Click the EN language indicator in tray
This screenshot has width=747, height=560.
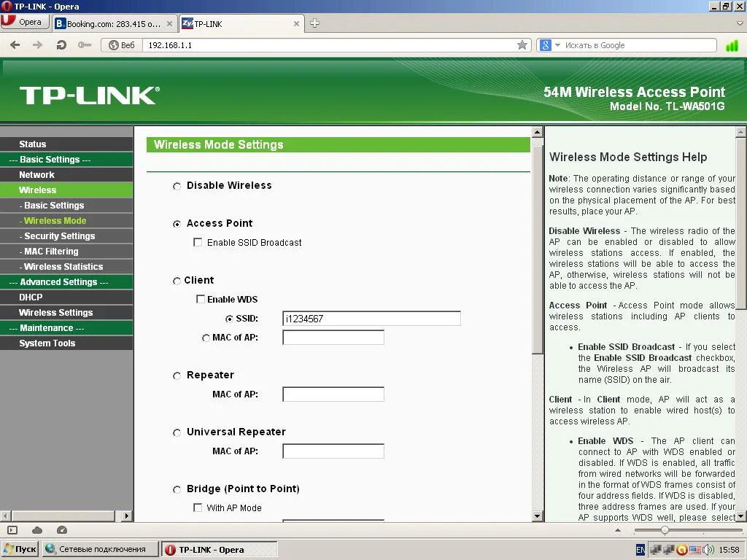[x=640, y=550]
